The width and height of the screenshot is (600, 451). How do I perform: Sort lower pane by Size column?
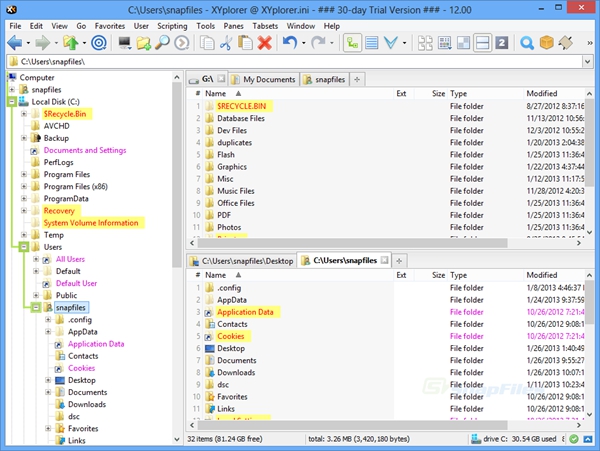coord(431,275)
